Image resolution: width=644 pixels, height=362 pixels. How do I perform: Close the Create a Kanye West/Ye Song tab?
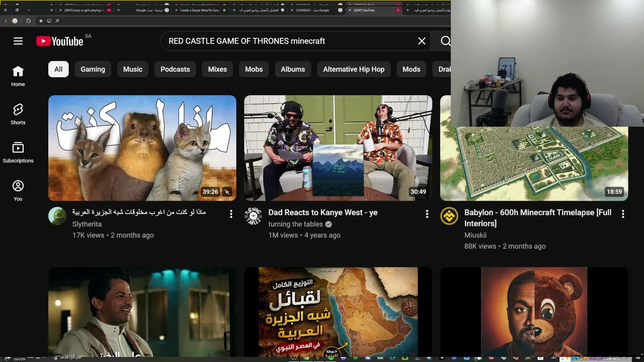pyautogui.click(x=177, y=10)
